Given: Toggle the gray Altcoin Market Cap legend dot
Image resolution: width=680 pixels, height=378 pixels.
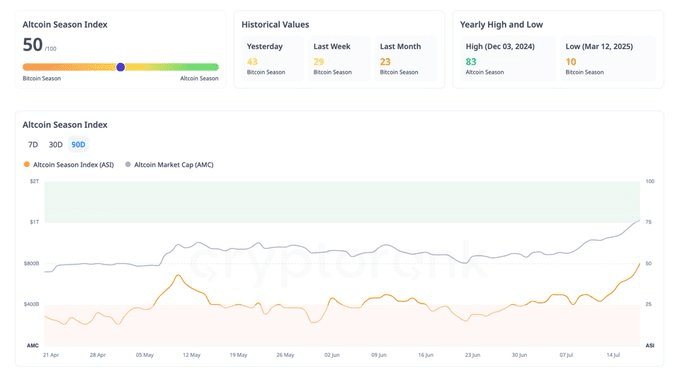Looking at the screenshot, I should [128, 164].
